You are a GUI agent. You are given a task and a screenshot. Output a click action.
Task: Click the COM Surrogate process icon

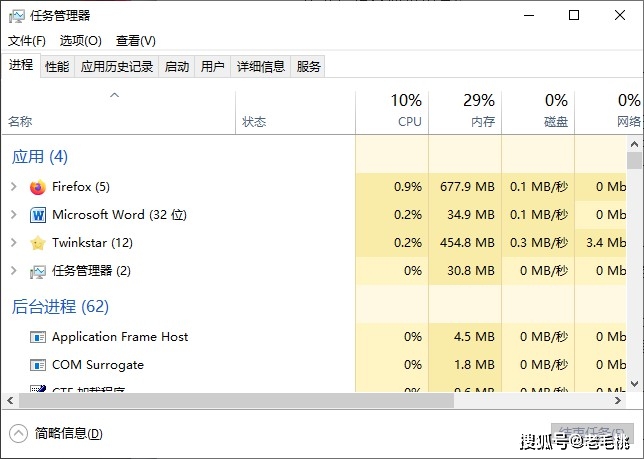pyautogui.click(x=38, y=365)
